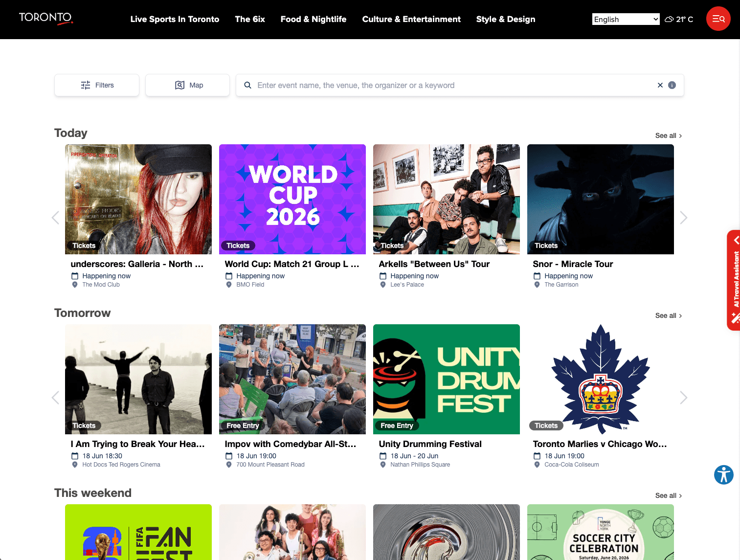Open the English language dropdown
This screenshot has height=560, width=740.
[x=626, y=19]
